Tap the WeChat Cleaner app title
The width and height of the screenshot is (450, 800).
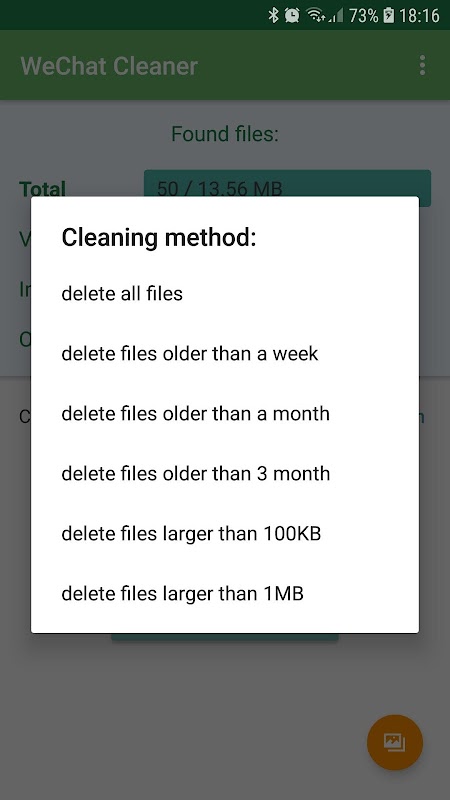[109, 66]
